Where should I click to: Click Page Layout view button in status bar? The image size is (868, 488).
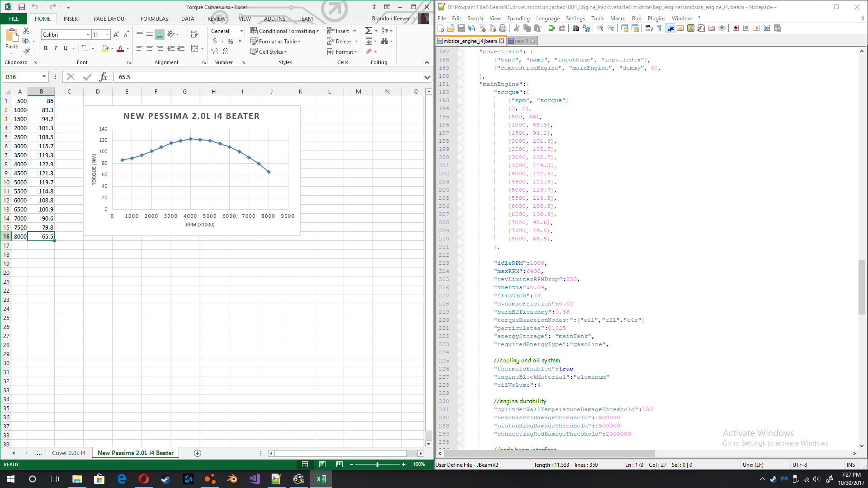pos(322,465)
